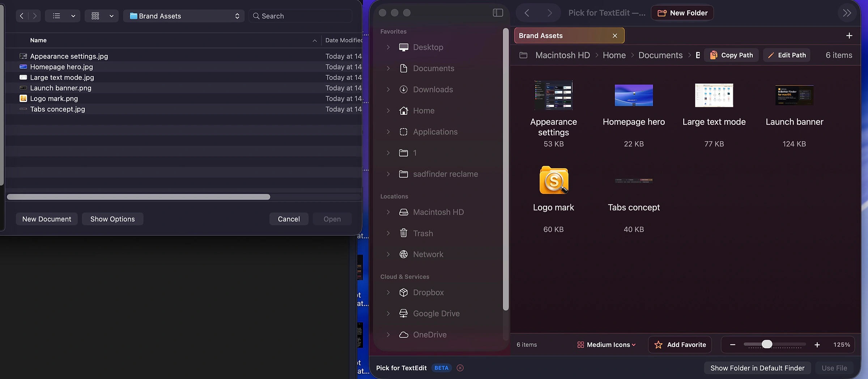This screenshot has height=379, width=868.
Task: Open Applications in sidebar
Action: click(x=435, y=132)
